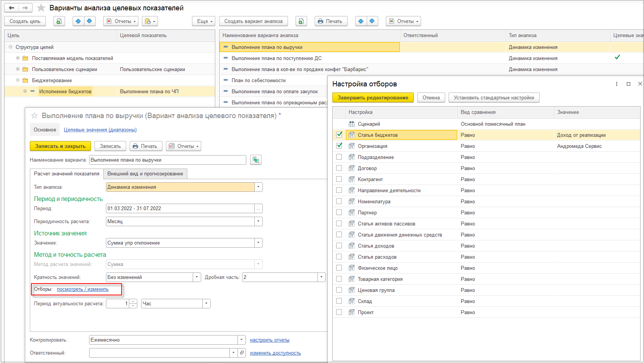Enable the Подразделение filter checkbox
Screen dimensions: 644x363
[339, 157]
